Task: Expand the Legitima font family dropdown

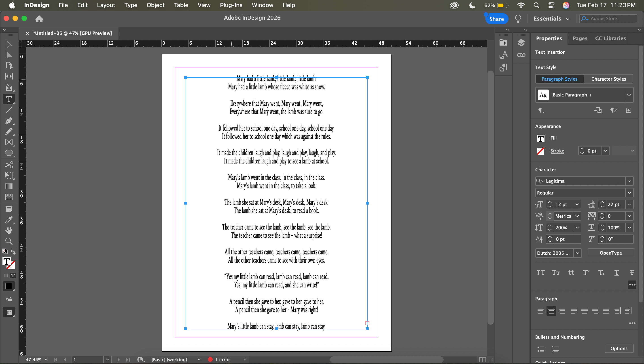Action: 629,181
